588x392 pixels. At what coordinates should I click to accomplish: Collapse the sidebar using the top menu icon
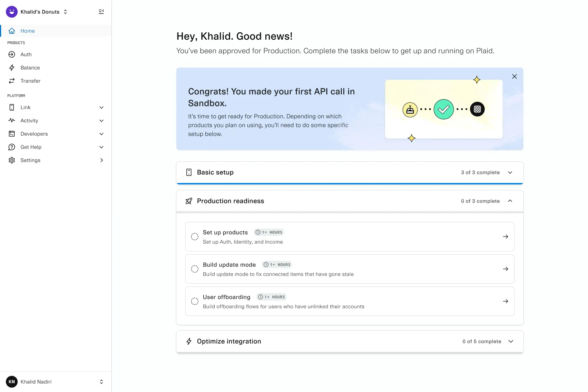click(101, 12)
